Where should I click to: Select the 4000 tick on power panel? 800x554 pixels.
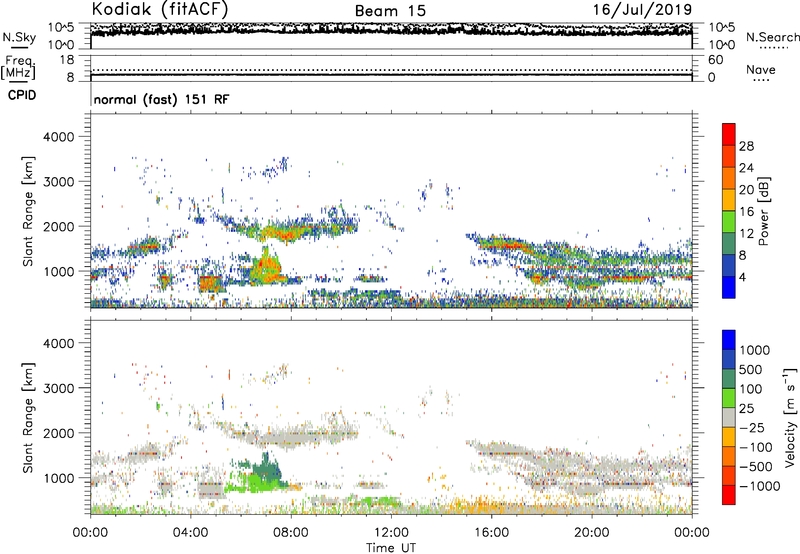click(59, 137)
